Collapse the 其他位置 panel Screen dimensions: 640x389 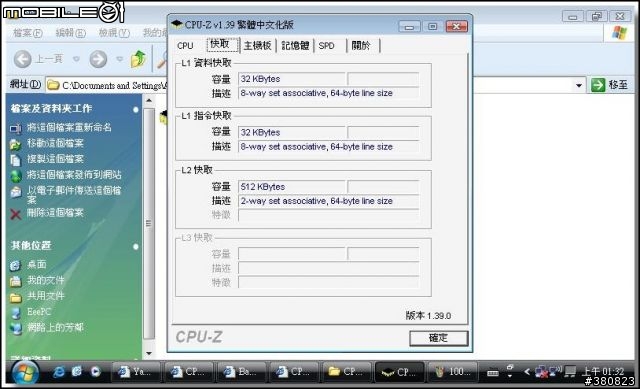coord(136,246)
